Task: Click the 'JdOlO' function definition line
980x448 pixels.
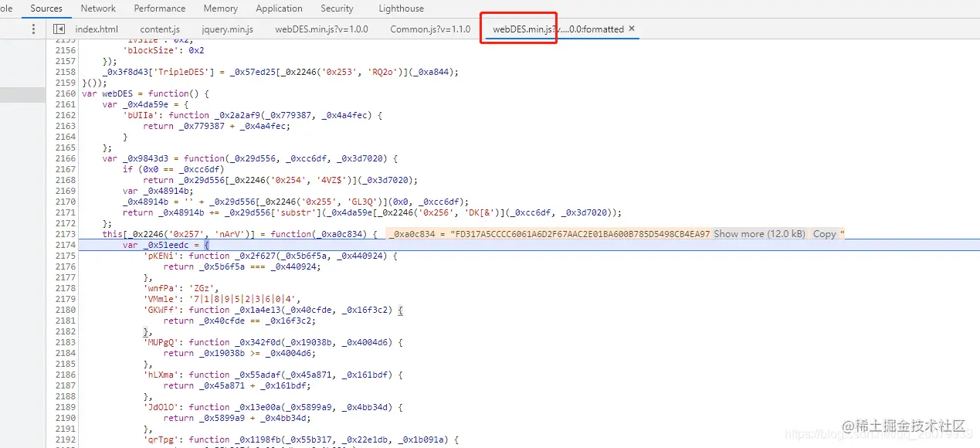Action: (x=273, y=407)
